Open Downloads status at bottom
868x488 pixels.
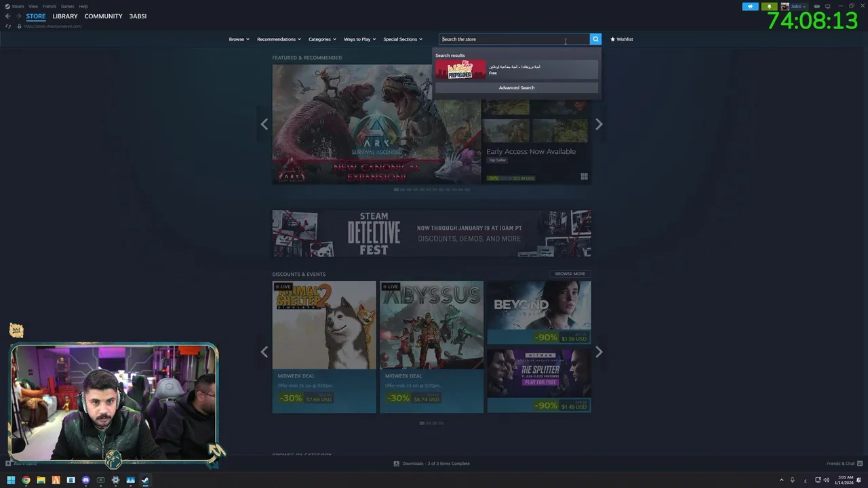tap(432, 464)
